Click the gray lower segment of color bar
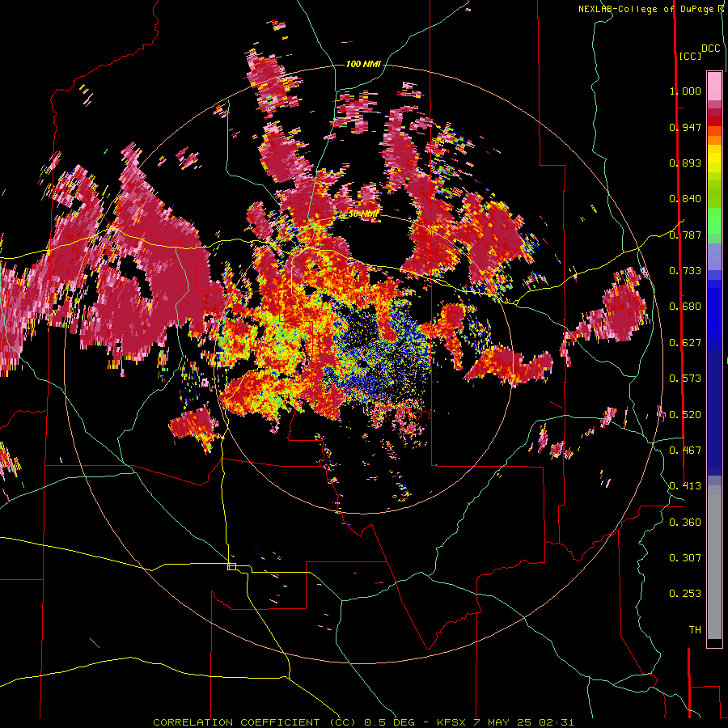 (x=714, y=562)
